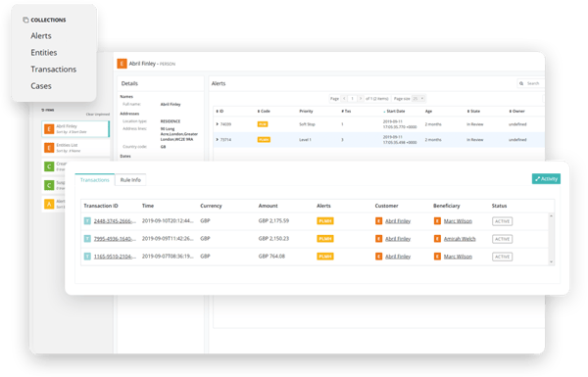Sort alerts by the Code column

[264, 112]
